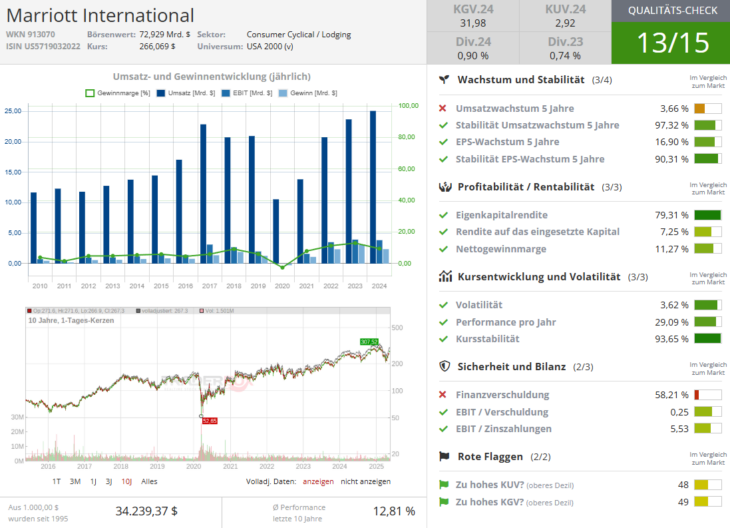Click the Rote Flaggen black flag icon
The height and width of the screenshot is (528, 730).
click(x=444, y=456)
